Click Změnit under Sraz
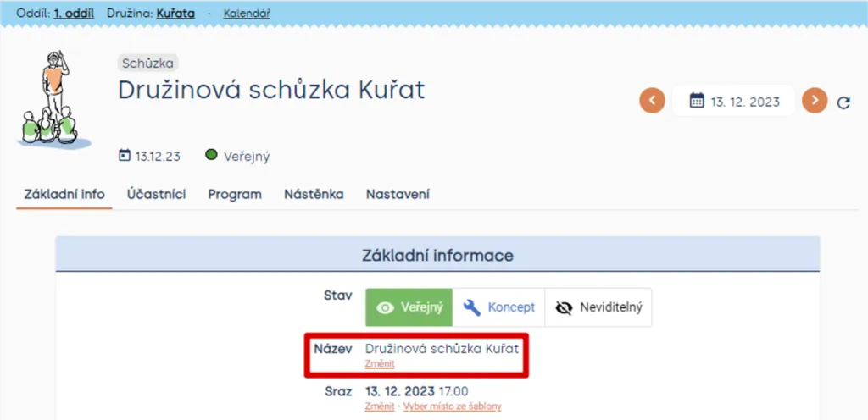 [380, 406]
